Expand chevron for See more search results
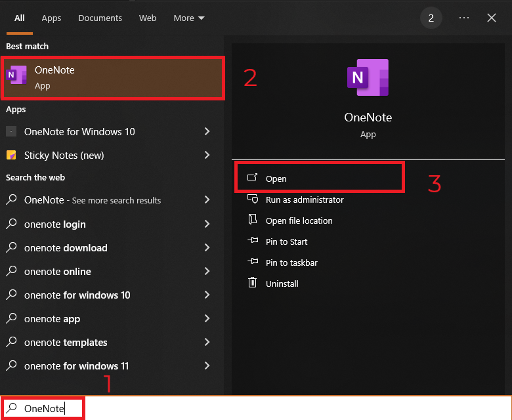512x420 pixels. pyautogui.click(x=207, y=199)
